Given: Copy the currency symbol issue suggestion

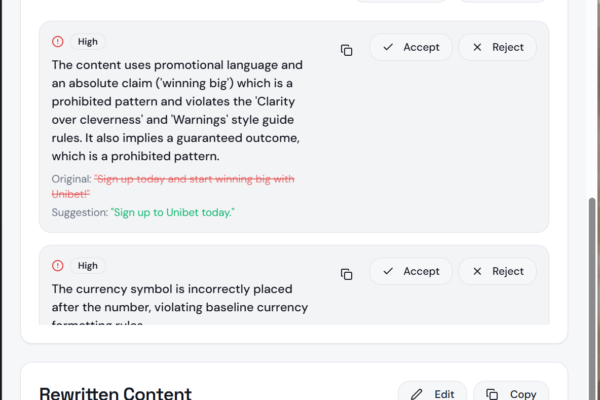Looking at the screenshot, I should (x=346, y=274).
